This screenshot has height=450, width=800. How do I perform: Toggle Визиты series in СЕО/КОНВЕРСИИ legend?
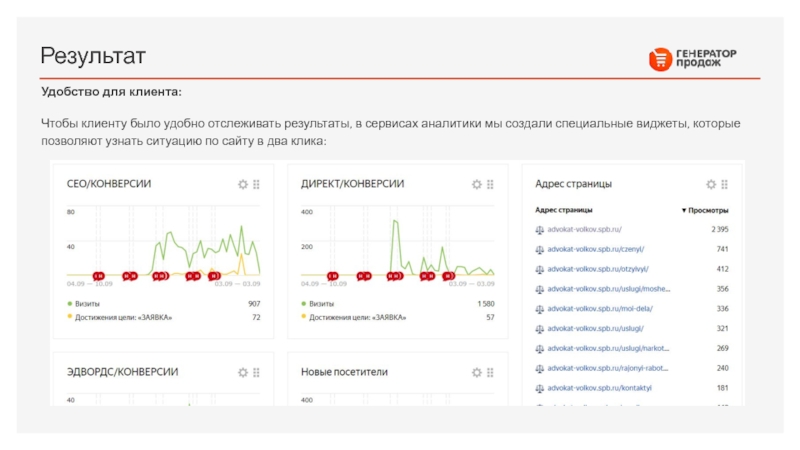tap(88, 303)
